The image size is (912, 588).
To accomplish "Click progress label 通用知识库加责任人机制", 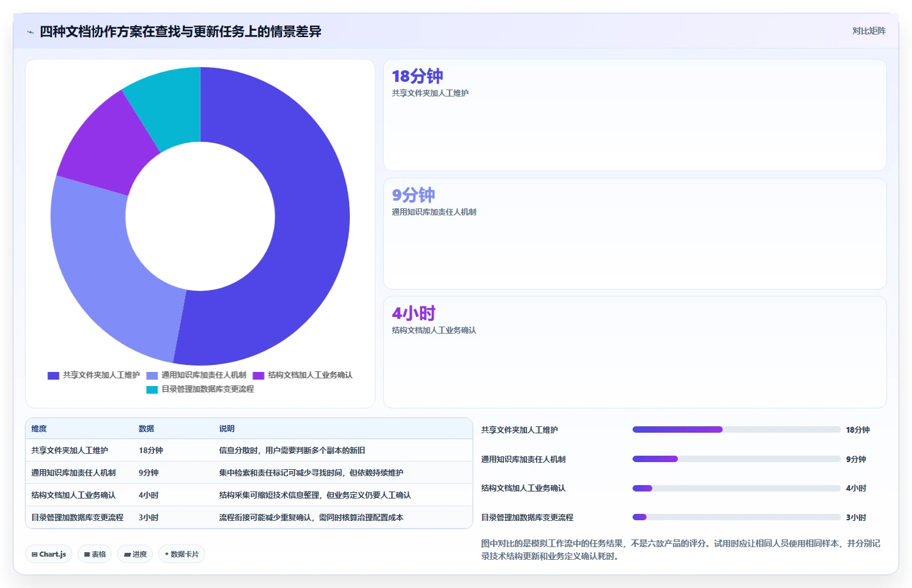I will point(523,460).
